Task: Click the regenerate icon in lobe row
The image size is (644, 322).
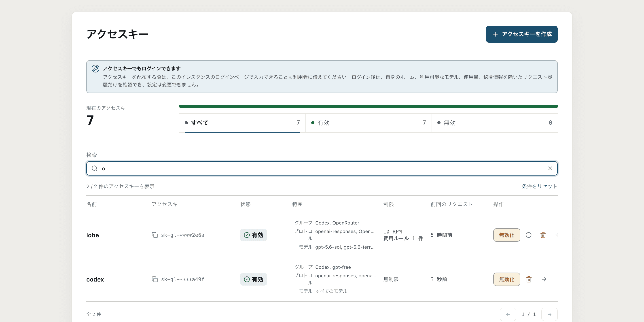Action: click(x=528, y=235)
